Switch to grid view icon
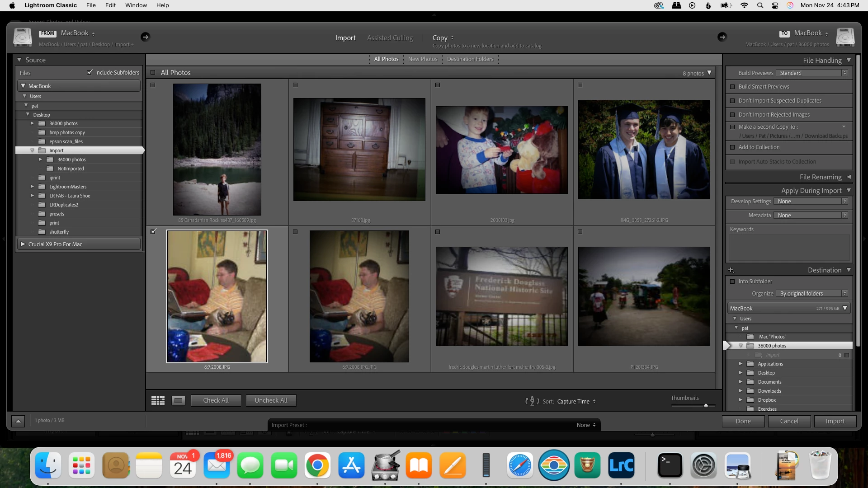The width and height of the screenshot is (868, 488). [x=158, y=400]
